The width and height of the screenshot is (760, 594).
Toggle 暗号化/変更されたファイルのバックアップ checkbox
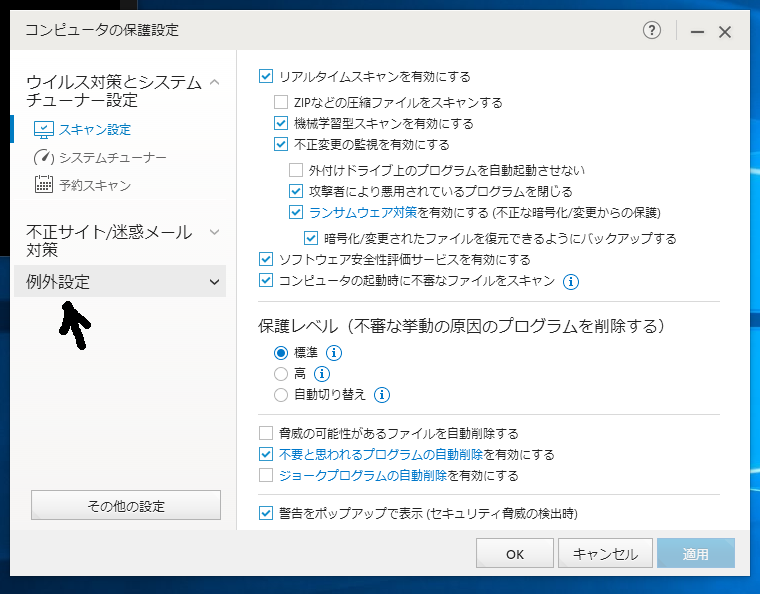[x=311, y=238]
